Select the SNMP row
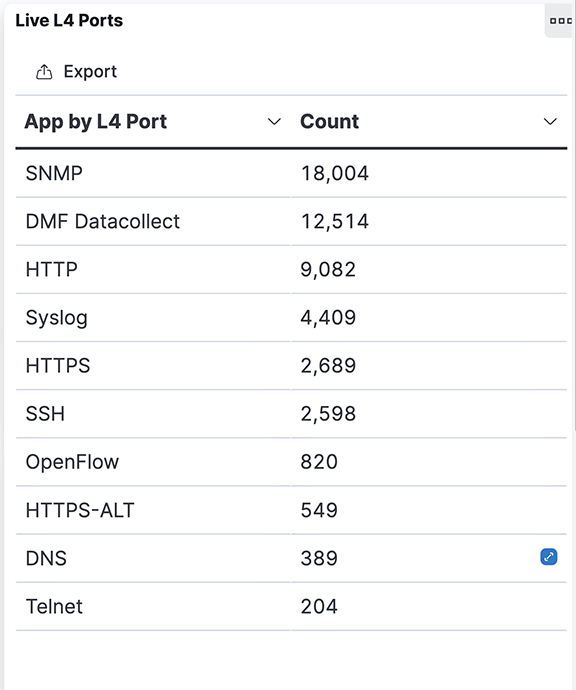Viewport: 576px width, 690px height. click(x=291, y=173)
